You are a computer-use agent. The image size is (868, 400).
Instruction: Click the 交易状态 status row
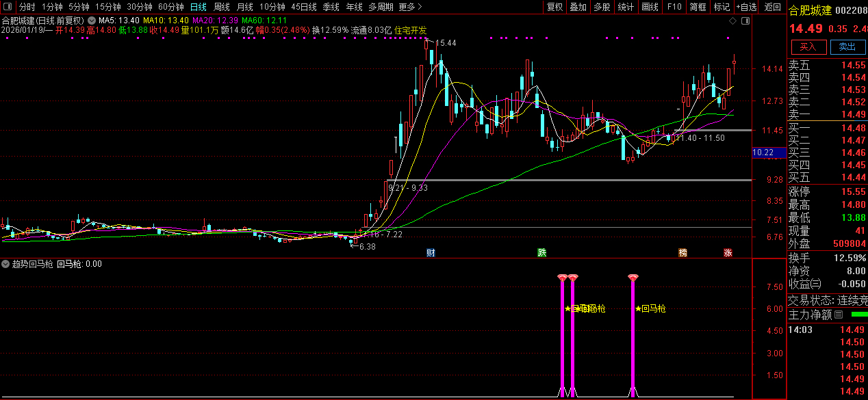(828, 300)
